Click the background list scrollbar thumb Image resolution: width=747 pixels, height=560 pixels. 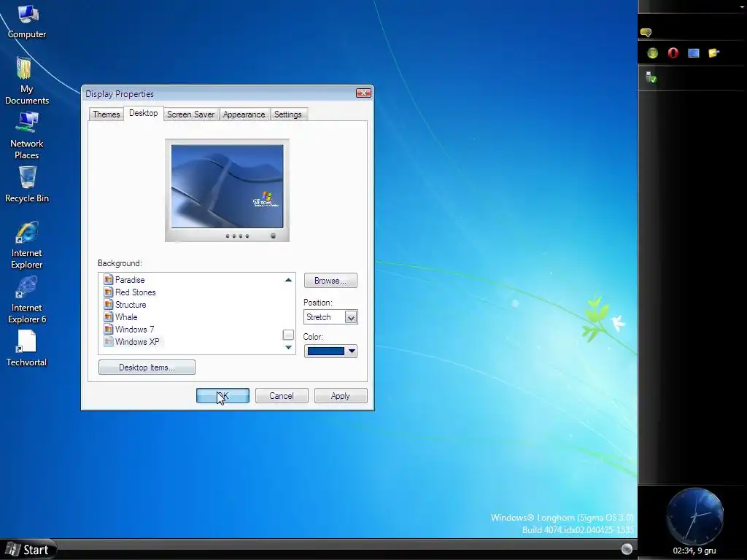tap(288, 335)
